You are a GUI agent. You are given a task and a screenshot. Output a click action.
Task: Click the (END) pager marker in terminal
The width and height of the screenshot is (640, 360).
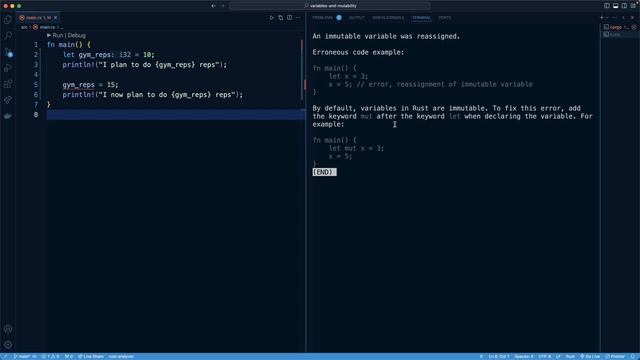click(x=324, y=172)
